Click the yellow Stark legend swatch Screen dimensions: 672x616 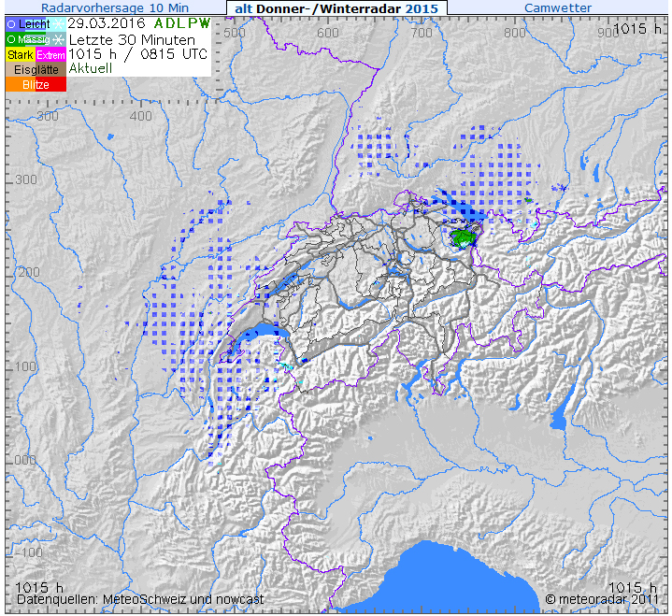point(21,55)
